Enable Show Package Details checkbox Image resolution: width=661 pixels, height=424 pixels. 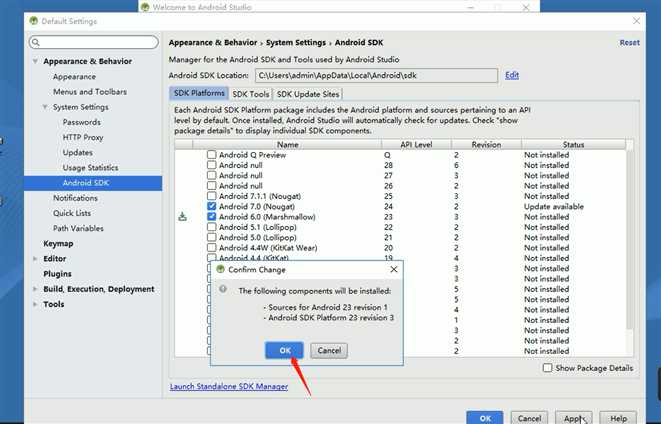(547, 368)
